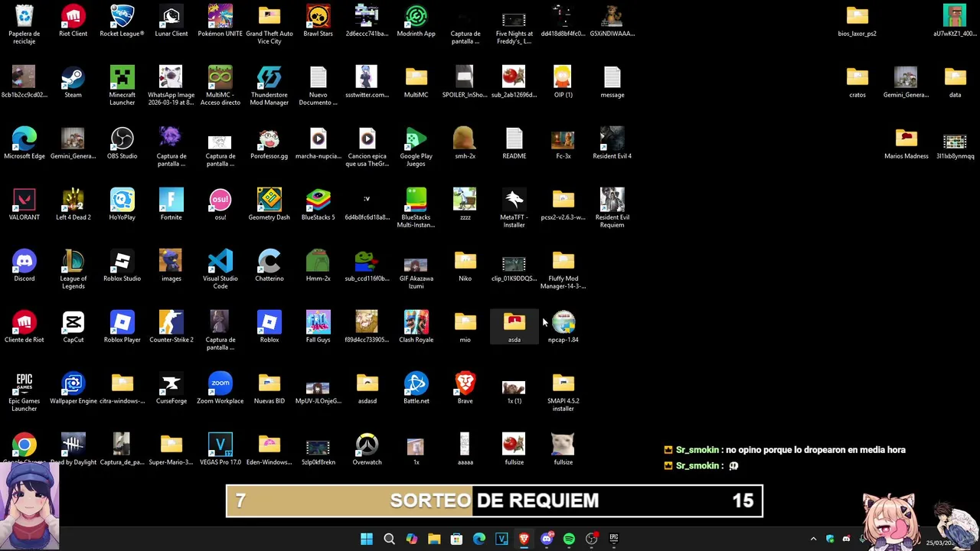Select the Resident Evil 4 icon

point(612,139)
